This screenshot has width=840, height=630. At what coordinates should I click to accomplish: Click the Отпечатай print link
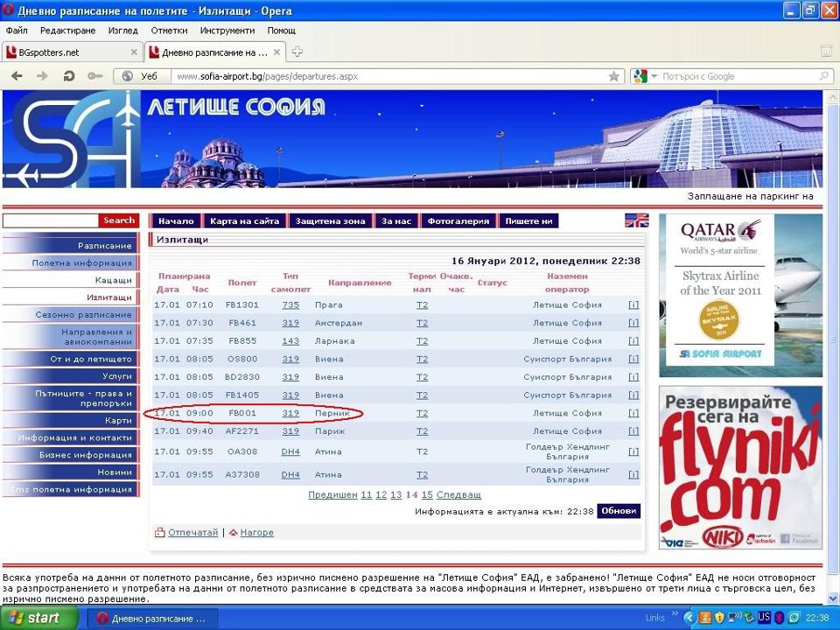click(192, 532)
